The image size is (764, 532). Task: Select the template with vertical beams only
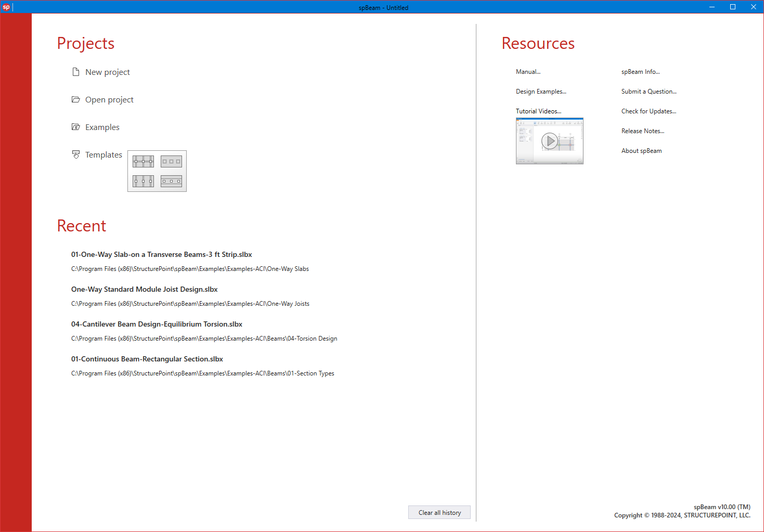tap(143, 181)
